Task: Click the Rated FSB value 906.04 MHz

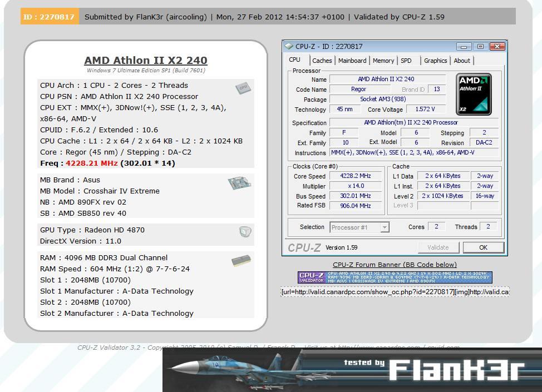Action: point(356,206)
